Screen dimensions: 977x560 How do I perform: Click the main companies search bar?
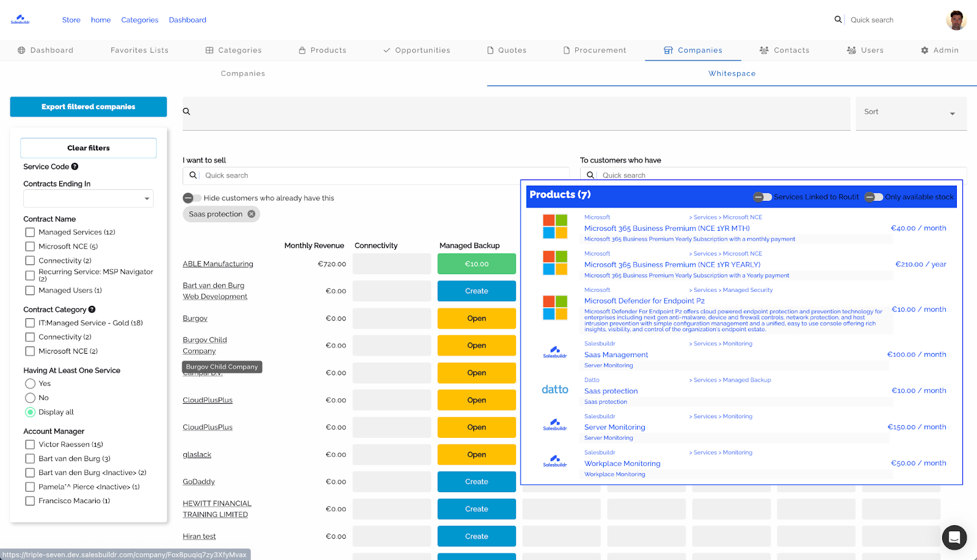(x=516, y=113)
